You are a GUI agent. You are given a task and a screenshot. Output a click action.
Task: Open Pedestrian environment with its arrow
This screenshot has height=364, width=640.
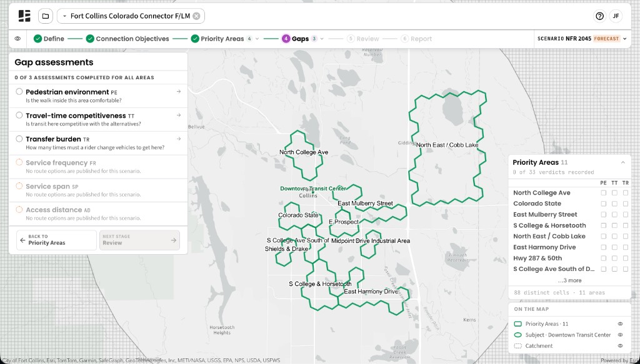click(x=178, y=92)
